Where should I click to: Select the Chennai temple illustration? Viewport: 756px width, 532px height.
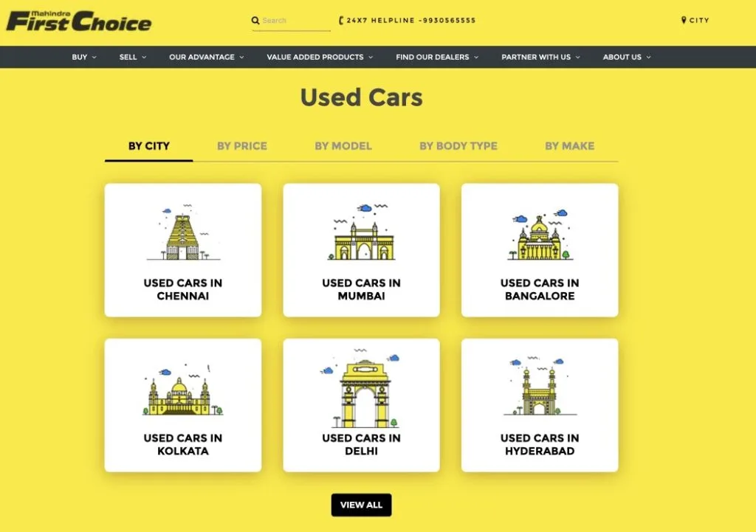pyautogui.click(x=183, y=232)
